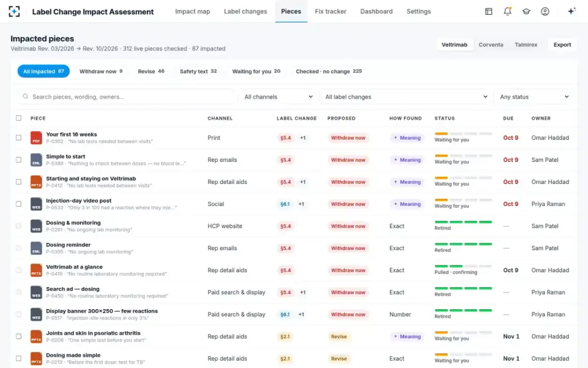Expand +1 label changes on Your first 16 weeks

coord(303,138)
